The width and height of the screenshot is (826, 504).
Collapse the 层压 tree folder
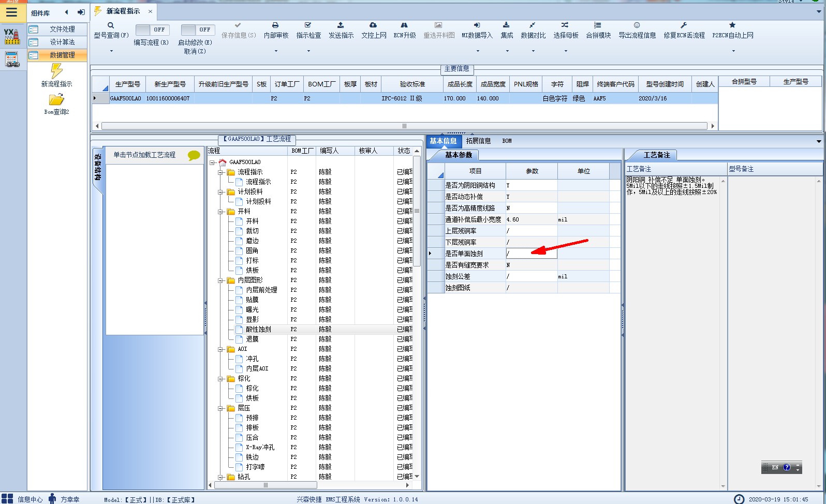220,408
